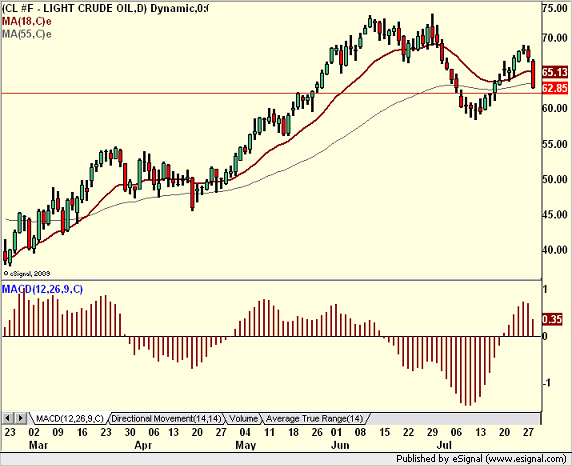Click the 45.00 price axis label
This screenshot has width=572, height=466.
pos(555,215)
